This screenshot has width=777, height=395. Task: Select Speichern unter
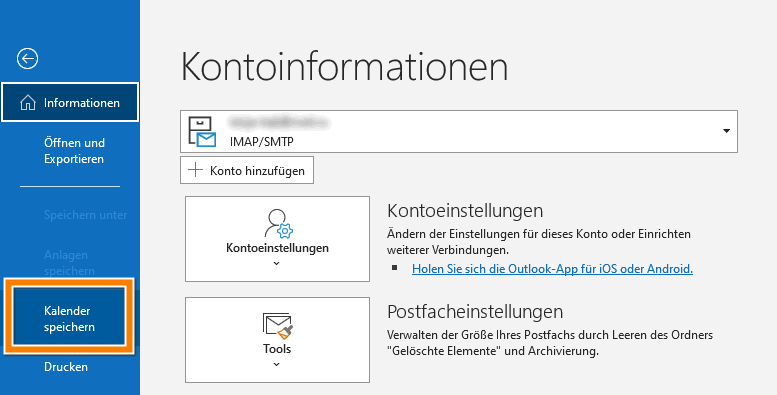click(x=85, y=215)
